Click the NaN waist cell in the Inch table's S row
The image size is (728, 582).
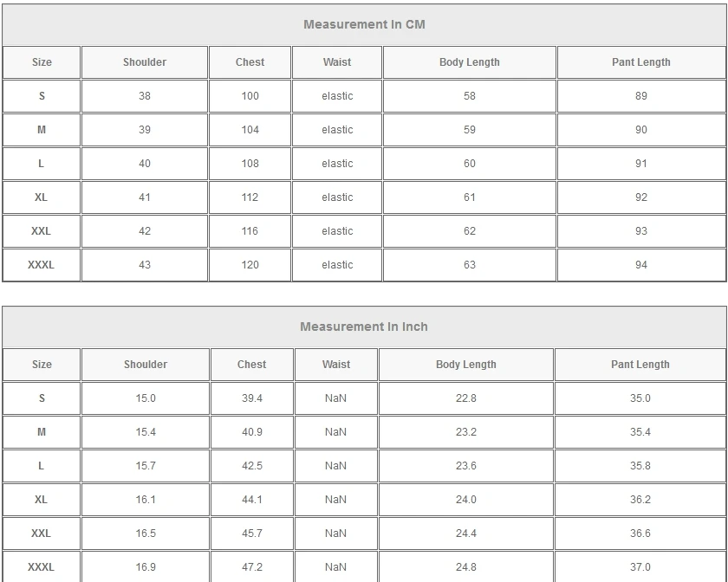[x=336, y=398]
